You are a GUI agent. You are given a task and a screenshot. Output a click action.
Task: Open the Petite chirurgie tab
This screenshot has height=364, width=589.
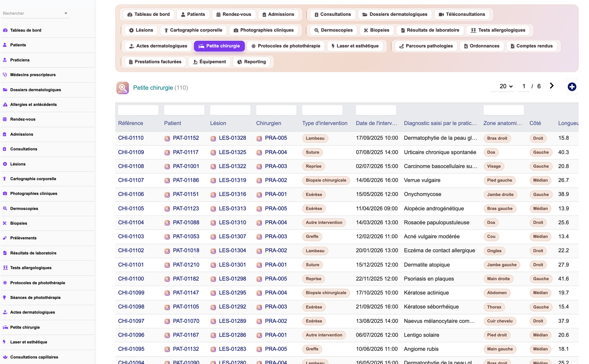219,46
